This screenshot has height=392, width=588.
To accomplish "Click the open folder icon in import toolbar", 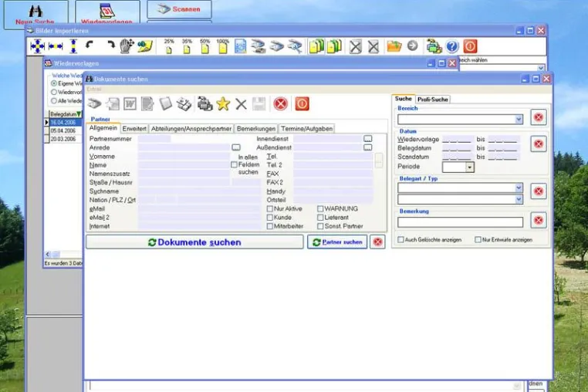I will click(x=394, y=46).
